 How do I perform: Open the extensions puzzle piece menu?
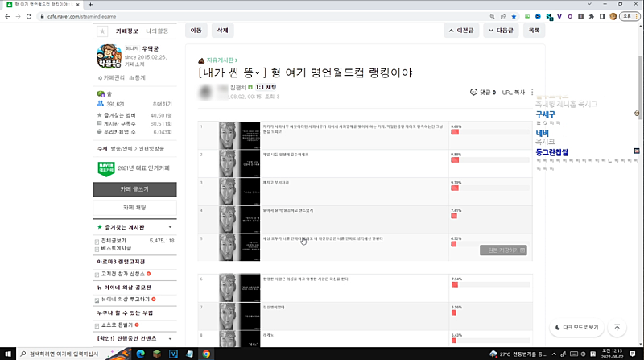point(592,16)
